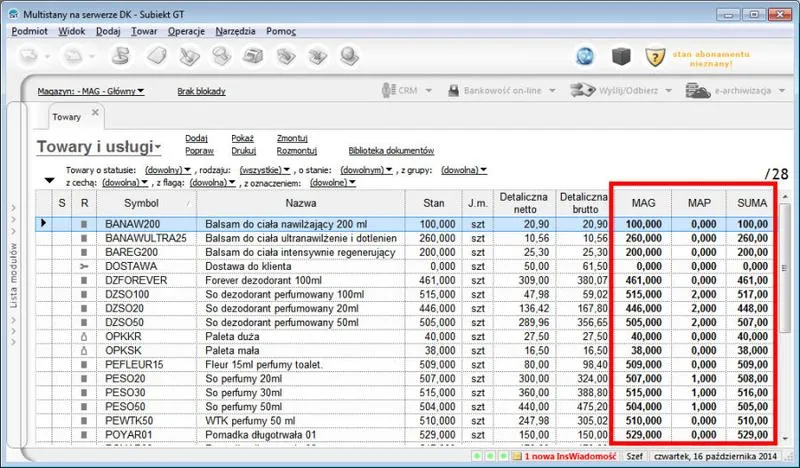This screenshot has height=468, width=800.
Task: Switch to the Towary tab
Action: [x=66, y=117]
